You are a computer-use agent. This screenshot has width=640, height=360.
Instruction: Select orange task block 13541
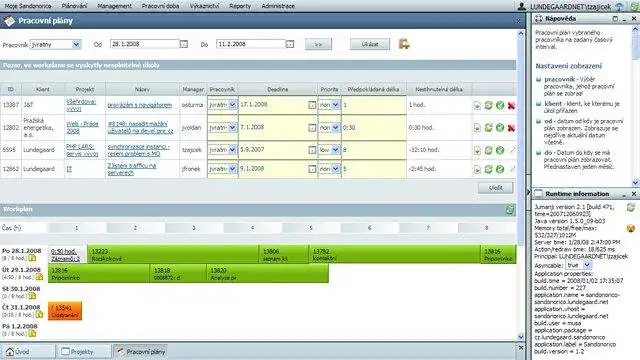pos(65,311)
